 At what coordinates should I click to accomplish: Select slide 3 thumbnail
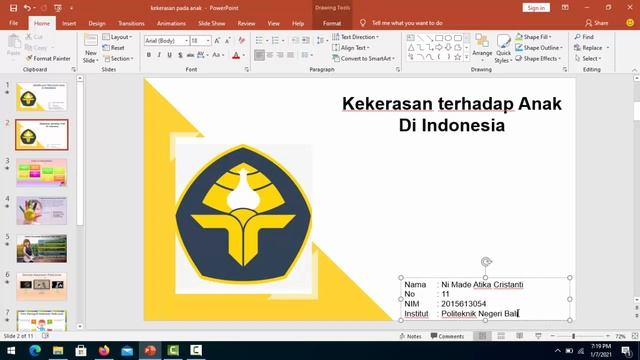42,173
